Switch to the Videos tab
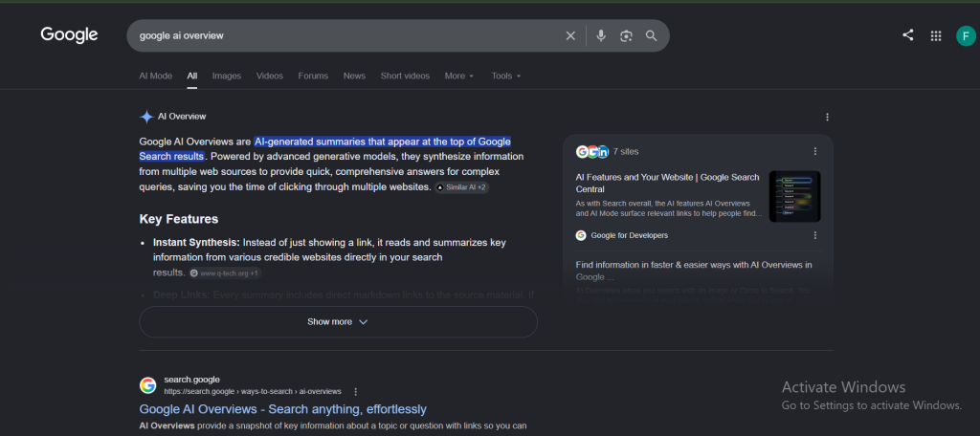Viewport: 980px width, 436px height. click(x=269, y=76)
